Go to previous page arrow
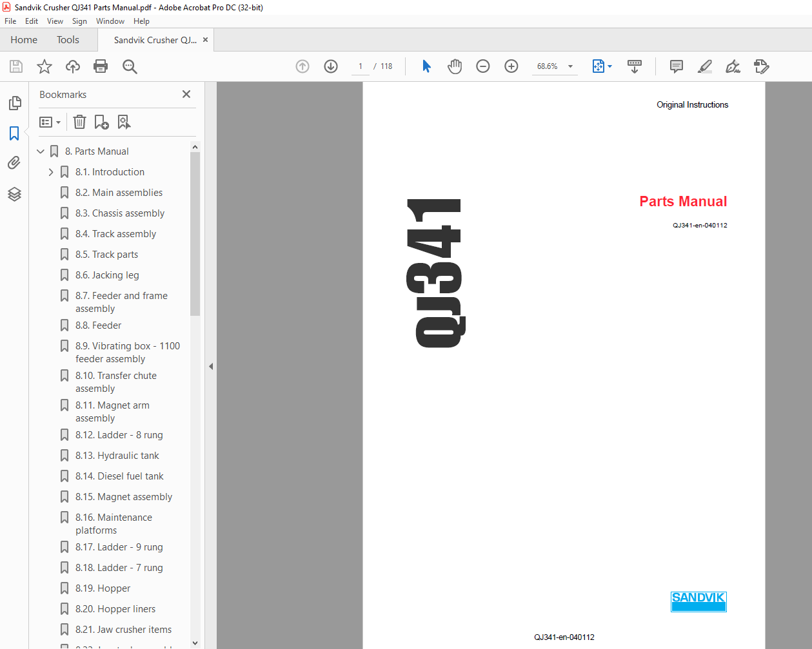This screenshot has height=649, width=812. click(302, 66)
